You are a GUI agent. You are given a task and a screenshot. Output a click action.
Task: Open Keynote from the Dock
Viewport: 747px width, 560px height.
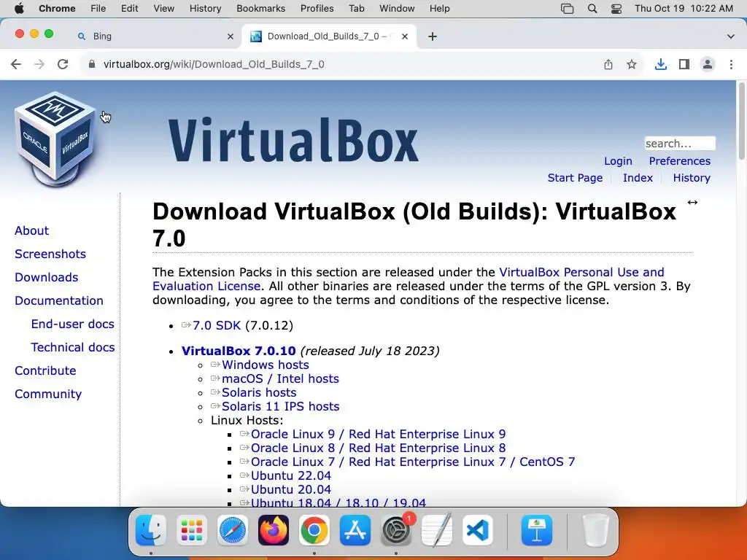[537, 530]
